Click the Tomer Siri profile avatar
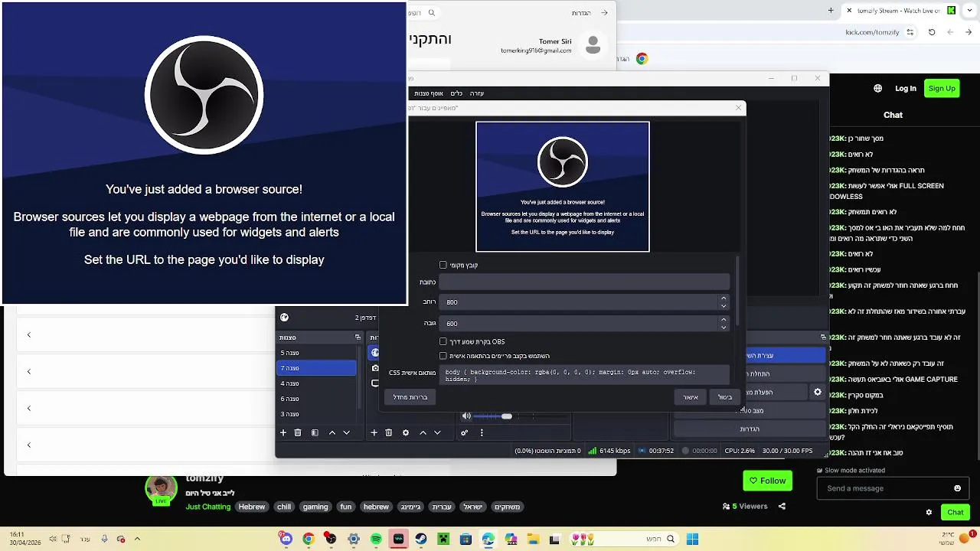Image resolution: width=980 pixels, height=551 pixels. coord(593,44)
